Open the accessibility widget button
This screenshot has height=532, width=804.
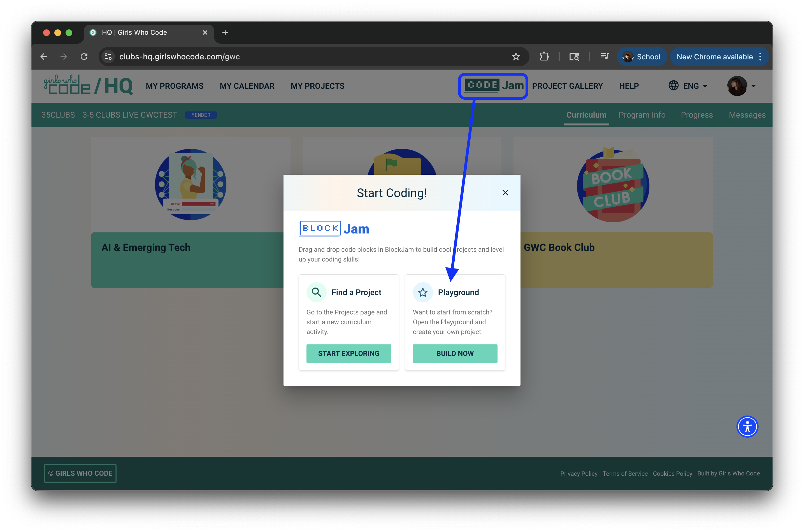[747, 426]
